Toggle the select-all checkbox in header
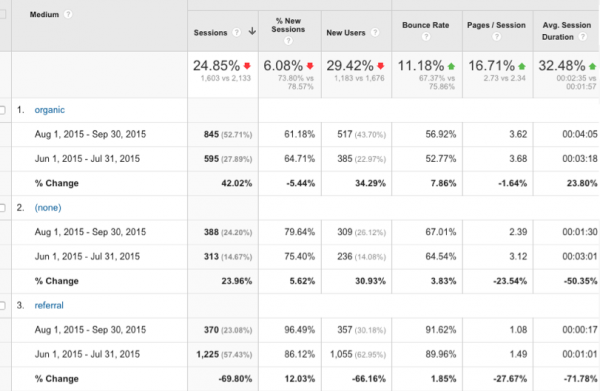Screen dimensions: 600x391 (x=2, y=15)
